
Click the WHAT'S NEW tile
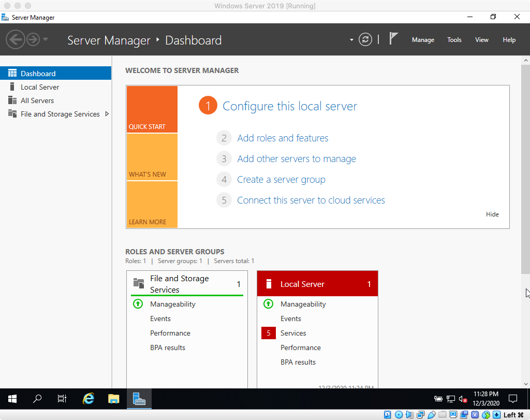pyautogui.click(x=152, y=157)
